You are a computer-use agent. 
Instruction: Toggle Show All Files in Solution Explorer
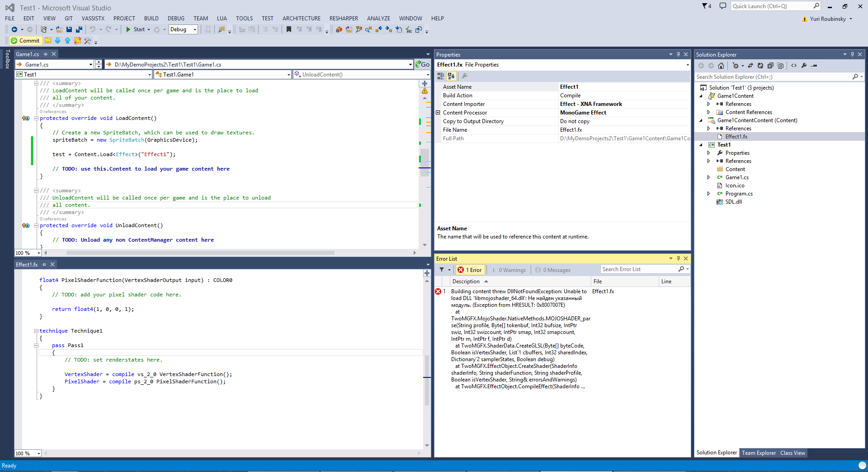780,66
